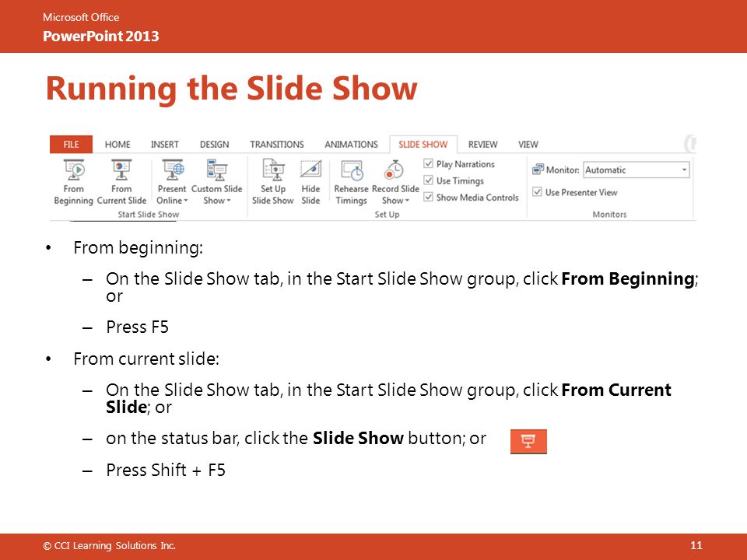Open the FILE tab

tap(71, 145)
